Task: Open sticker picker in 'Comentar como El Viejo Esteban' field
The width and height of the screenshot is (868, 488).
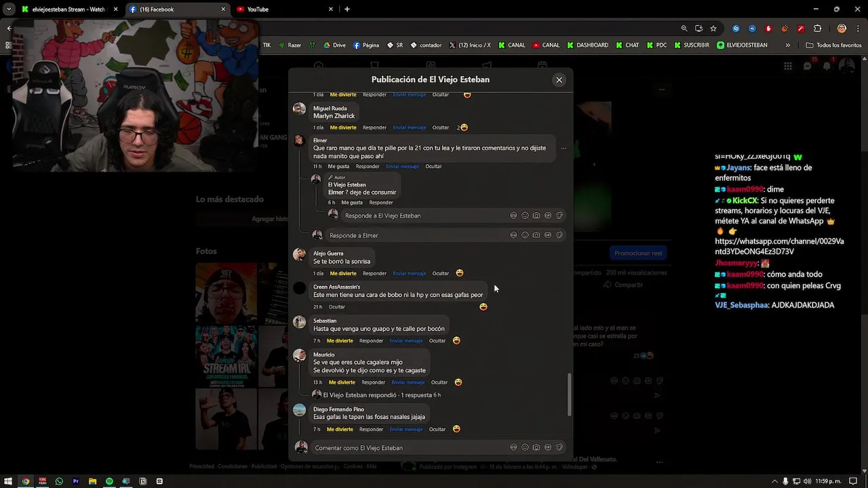Action: click(x=559, y=447)
